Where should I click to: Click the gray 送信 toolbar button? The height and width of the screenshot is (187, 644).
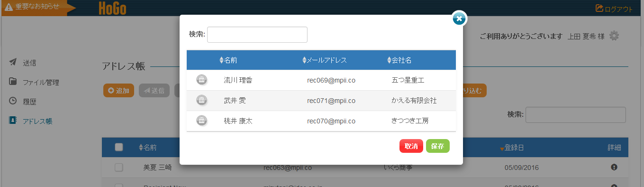pyautogui.click(x=154, y=91)
